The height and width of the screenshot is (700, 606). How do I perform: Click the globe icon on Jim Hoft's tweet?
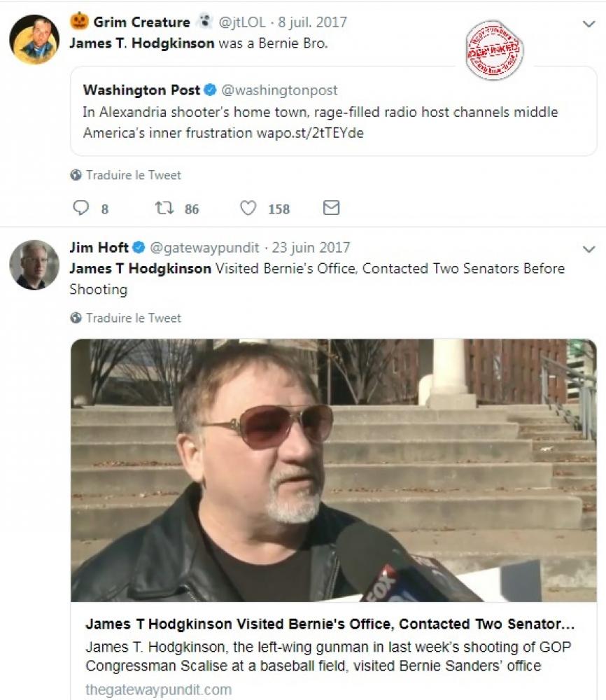[76, 318]
